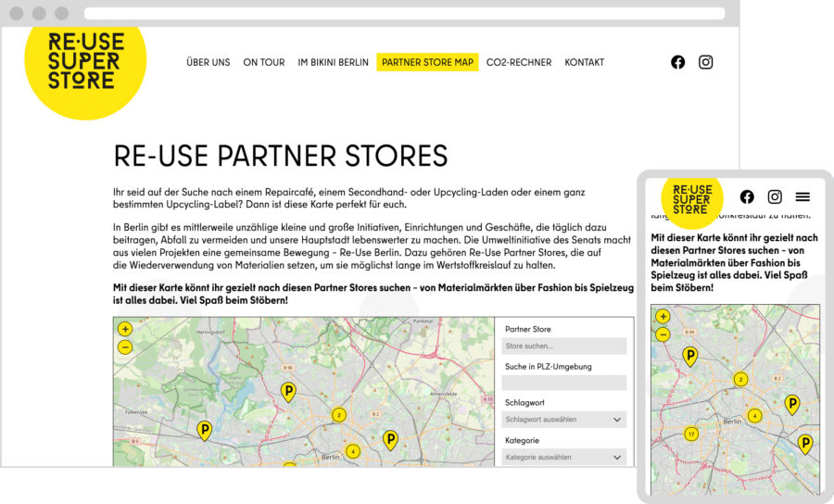Select the P marker next to the 4 cluster on mobile map
The image size is (834, 504).
click(792, 404)
